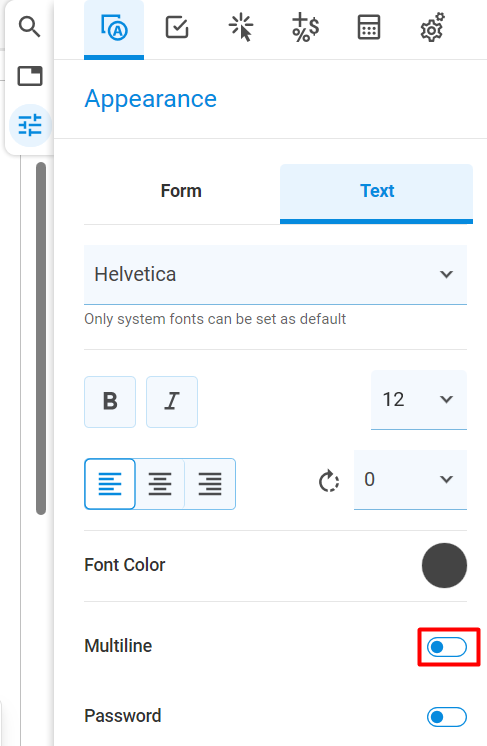Open the checkbox options tab icon
This screenshot has width=487, height=746.
(177, 27)
